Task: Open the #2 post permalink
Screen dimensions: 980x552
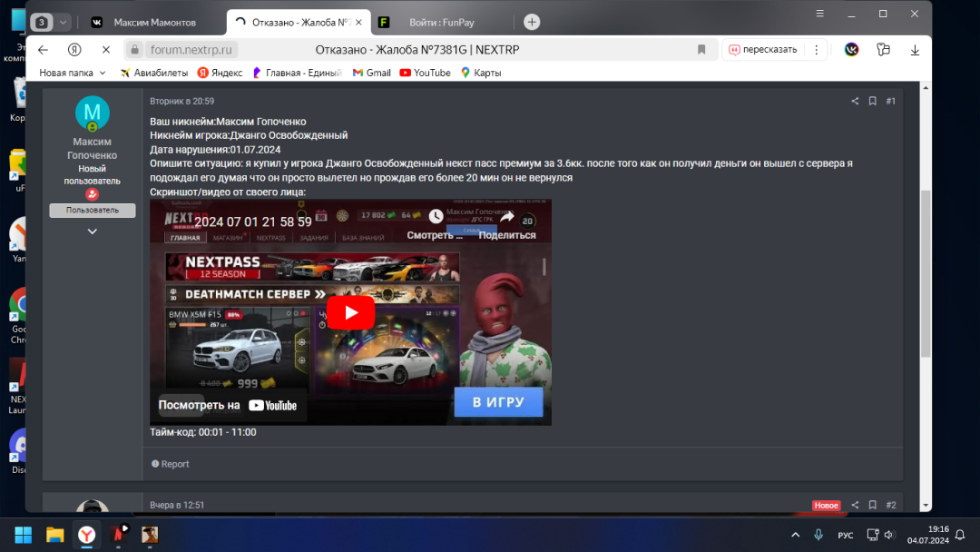Action: [891, 505]
